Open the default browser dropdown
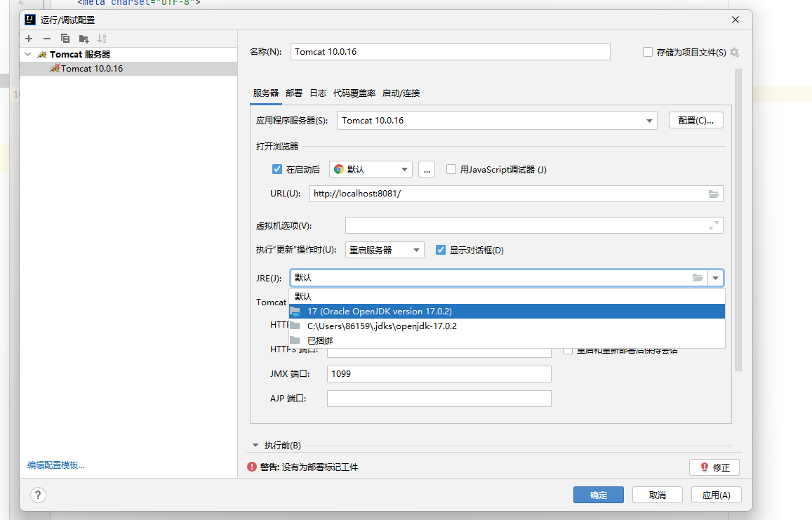 tap(404, 169)
